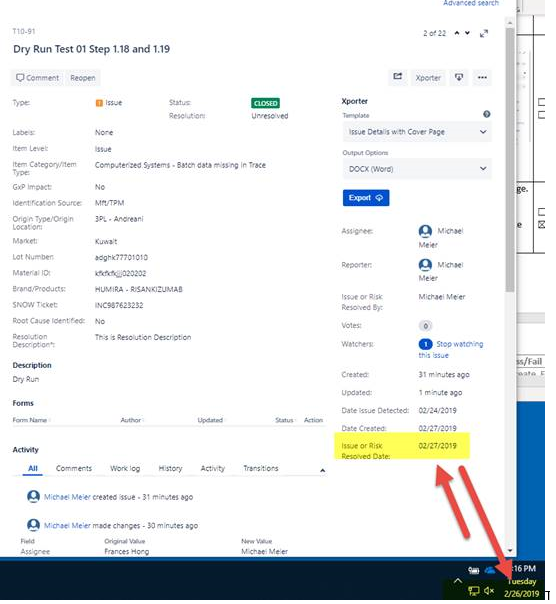Sort forms by Updated column
This screenshot has height=604, width=556.
(210, 420)
